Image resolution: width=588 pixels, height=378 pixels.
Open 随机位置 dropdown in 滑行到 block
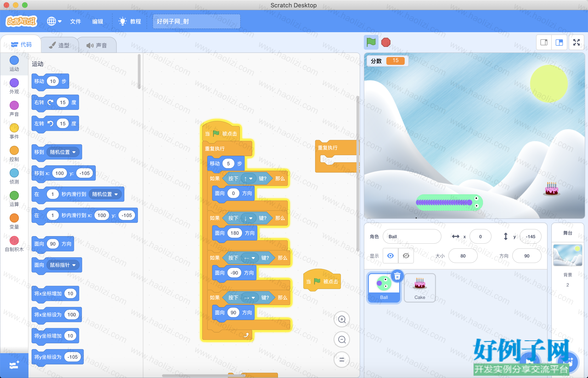tap(105, 194)
